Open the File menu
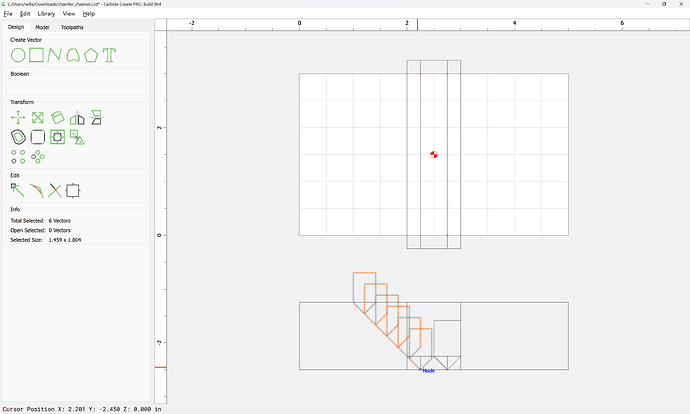Screen dimensions: 690x414 pos(8,14)
